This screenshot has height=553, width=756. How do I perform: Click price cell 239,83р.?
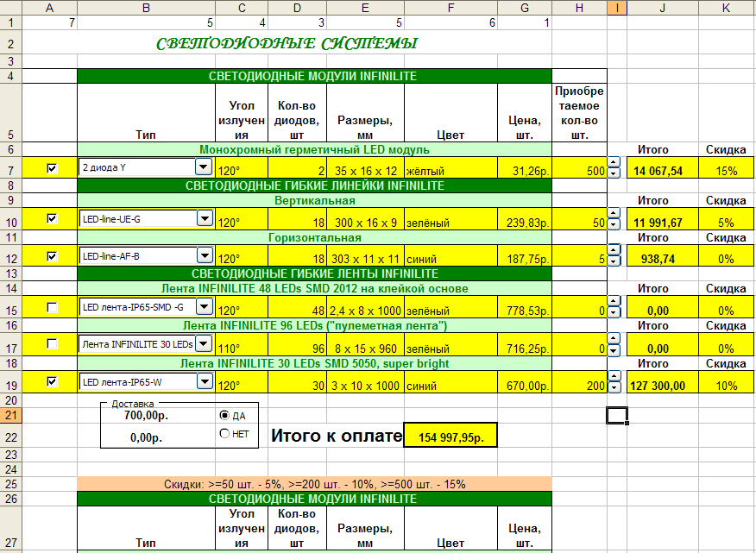pyautogui.click(x=525, y=219)
